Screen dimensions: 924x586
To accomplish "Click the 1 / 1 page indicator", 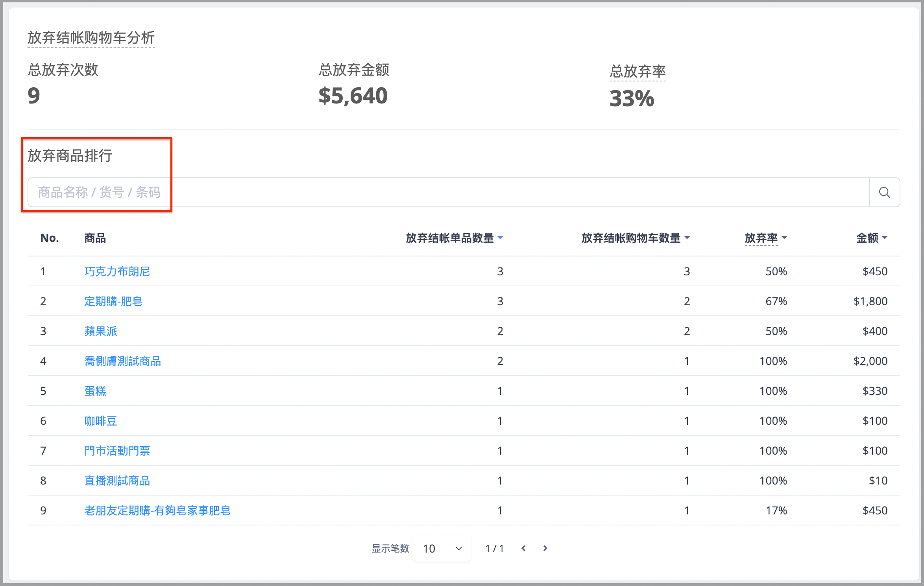I will (494, 548).
